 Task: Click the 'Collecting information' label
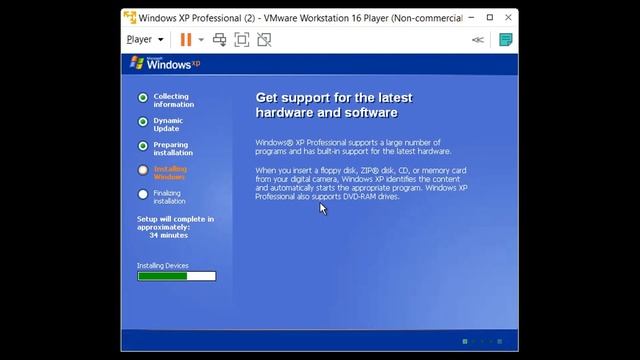(173, 100)
